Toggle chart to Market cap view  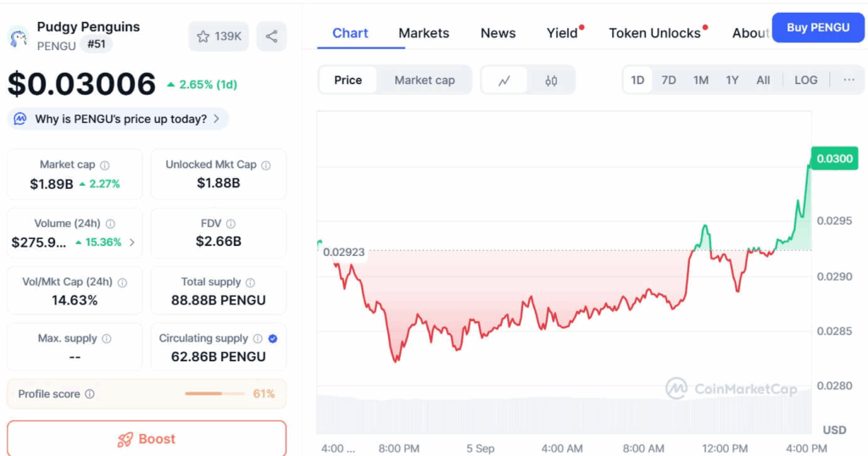click(425, 81)
